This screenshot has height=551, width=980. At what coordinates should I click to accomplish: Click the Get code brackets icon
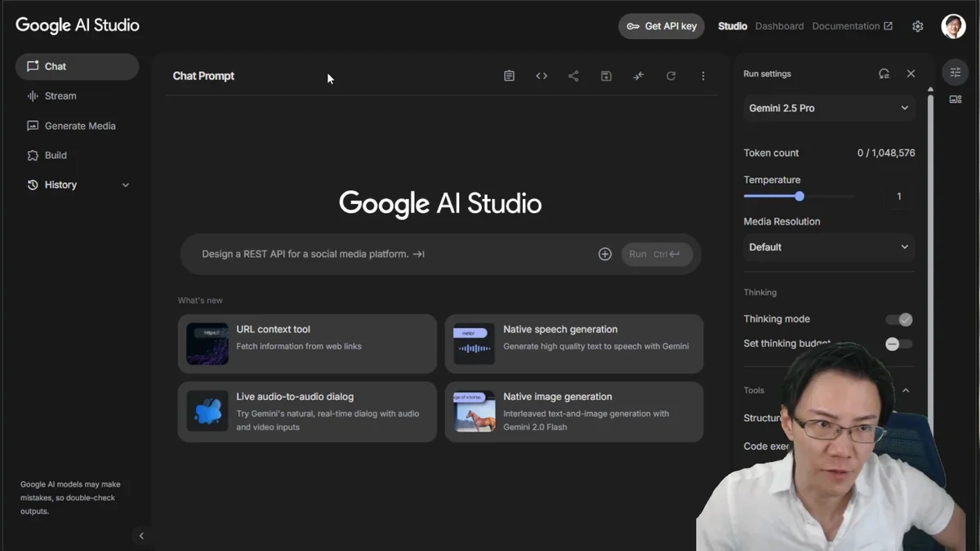click(541, 76)
